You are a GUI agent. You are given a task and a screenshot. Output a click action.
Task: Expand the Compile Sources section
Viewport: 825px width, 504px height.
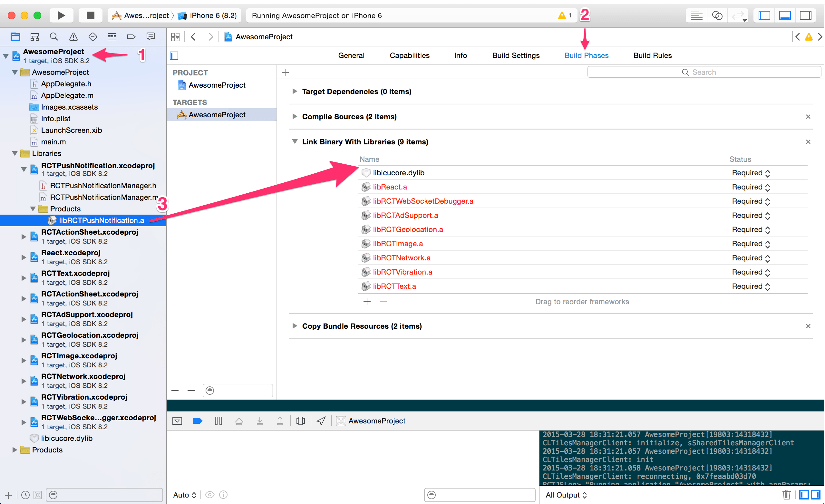tap(294, 117)
